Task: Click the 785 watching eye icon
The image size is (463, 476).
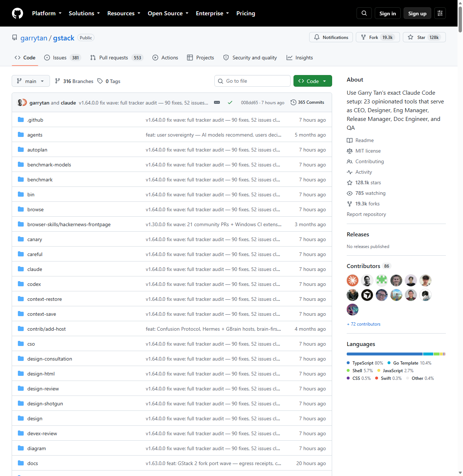Action: coord(350,193)
